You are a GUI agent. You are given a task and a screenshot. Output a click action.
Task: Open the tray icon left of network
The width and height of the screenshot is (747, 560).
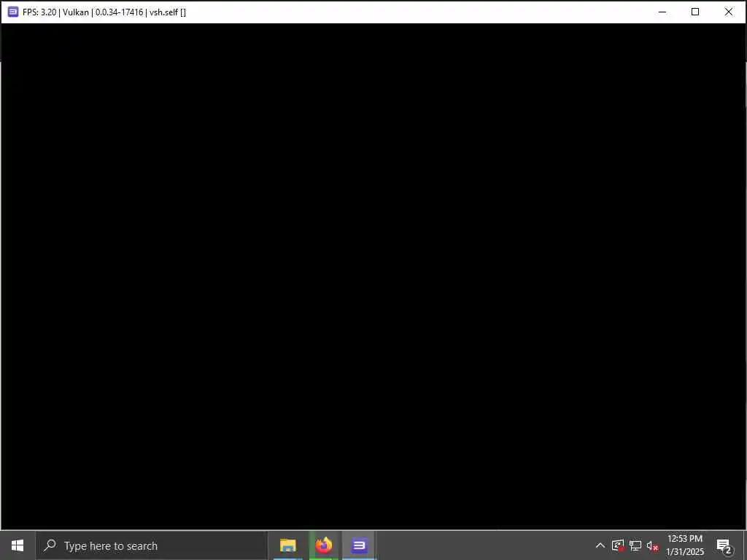point(618,545)
